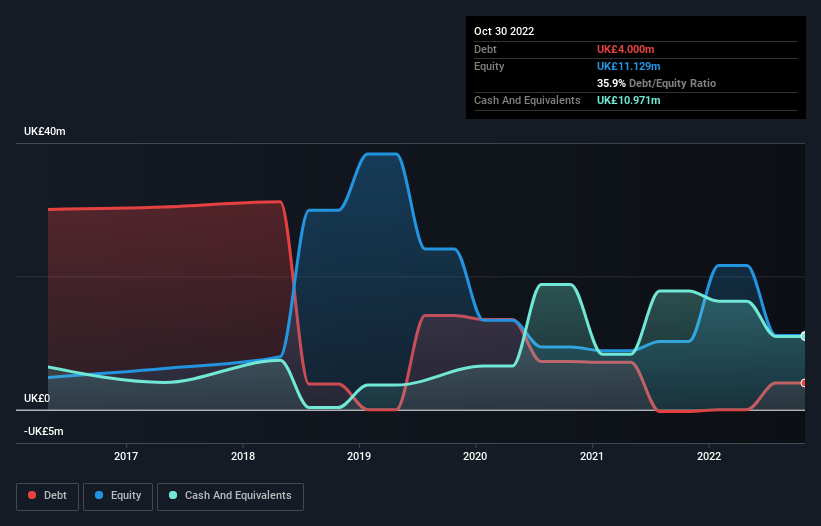821x526 pixels.
Task: Click the UK£11.129m equity value
Action: [x=629, y=66]
